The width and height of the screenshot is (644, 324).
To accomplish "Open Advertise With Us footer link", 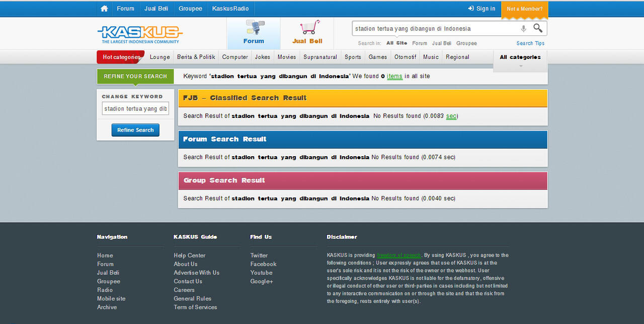I will 197,273.
